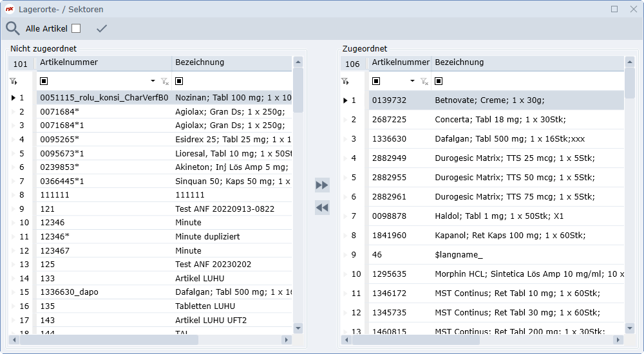Clear Artikelnummer filter in Nicht zugeordnet grid

(164, 81)
